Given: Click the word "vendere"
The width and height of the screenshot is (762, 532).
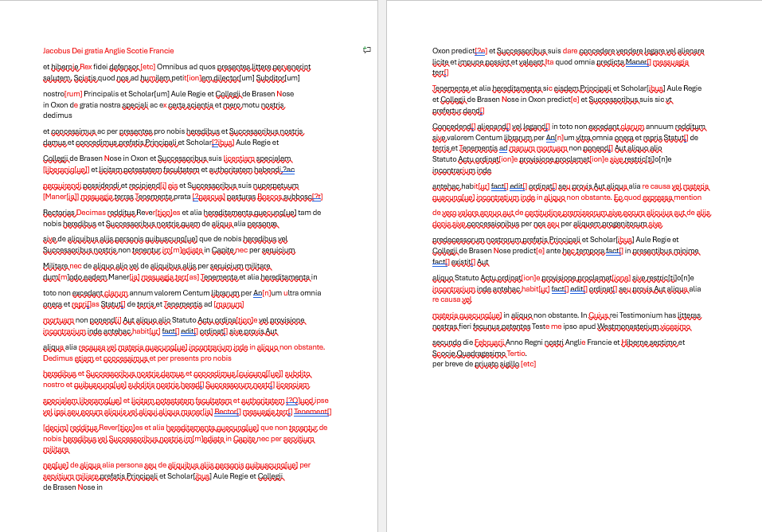Looking at the screenshot, I should point(629,51).
